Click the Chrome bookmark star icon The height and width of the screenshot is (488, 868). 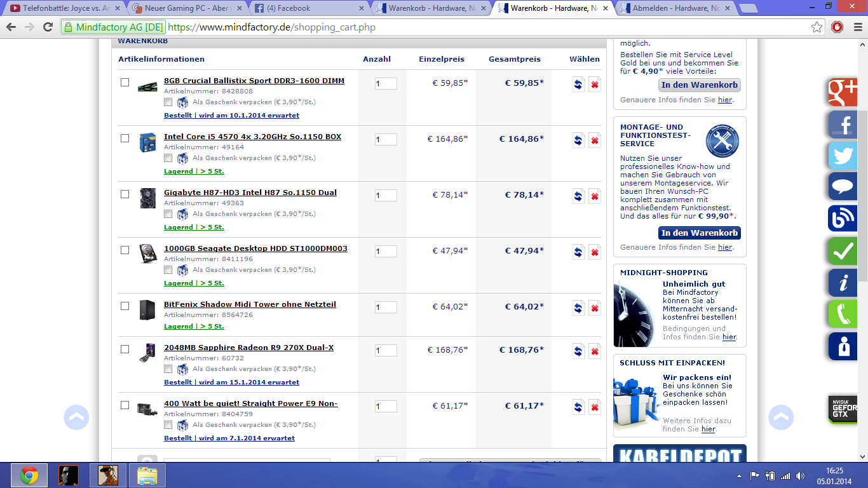point(817,27)
